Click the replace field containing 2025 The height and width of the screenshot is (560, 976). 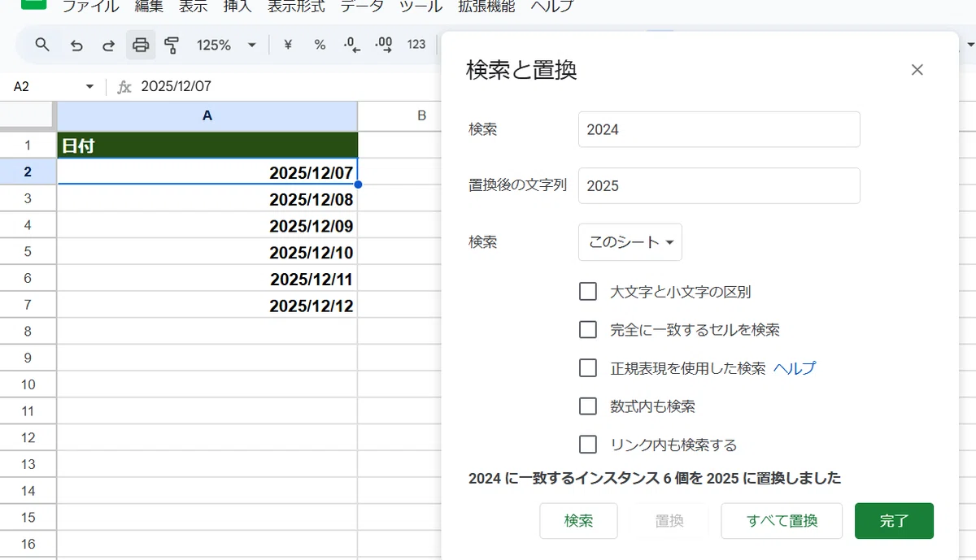coord(719,185)
